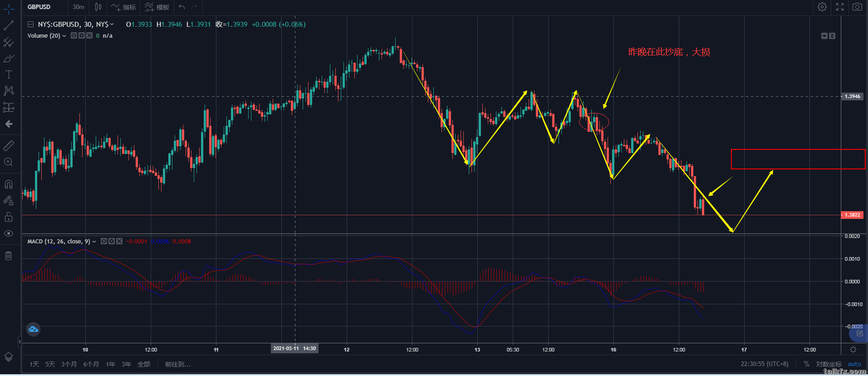Select the brush drawing tool
The image size is (868, 376).
click(x=9, y=59)
